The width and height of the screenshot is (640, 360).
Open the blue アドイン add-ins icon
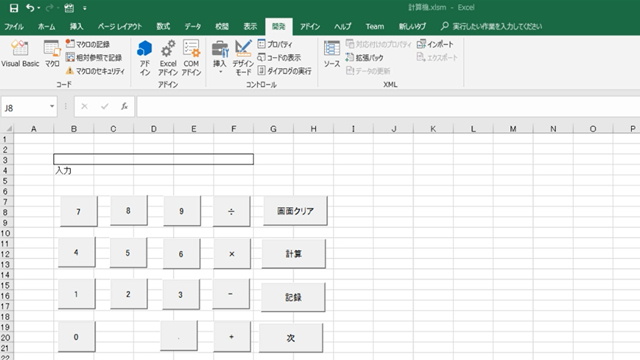(144, 49)
